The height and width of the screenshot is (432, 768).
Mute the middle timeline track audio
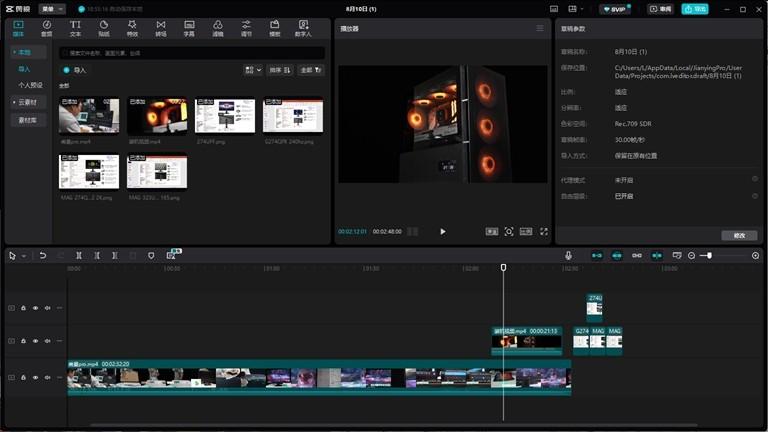tap(47, 341)
